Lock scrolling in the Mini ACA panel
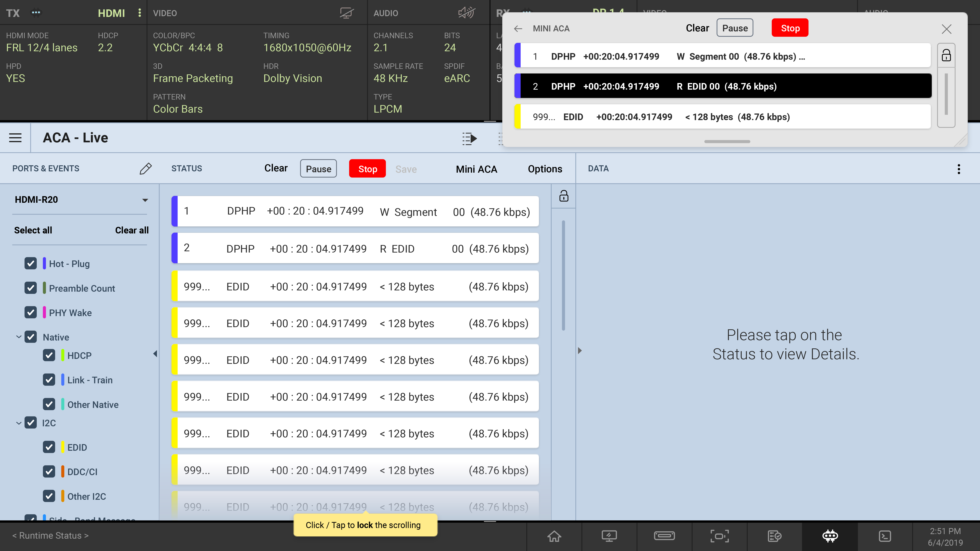The height and width of the screenshot is (551, 980). coord(946,55)
